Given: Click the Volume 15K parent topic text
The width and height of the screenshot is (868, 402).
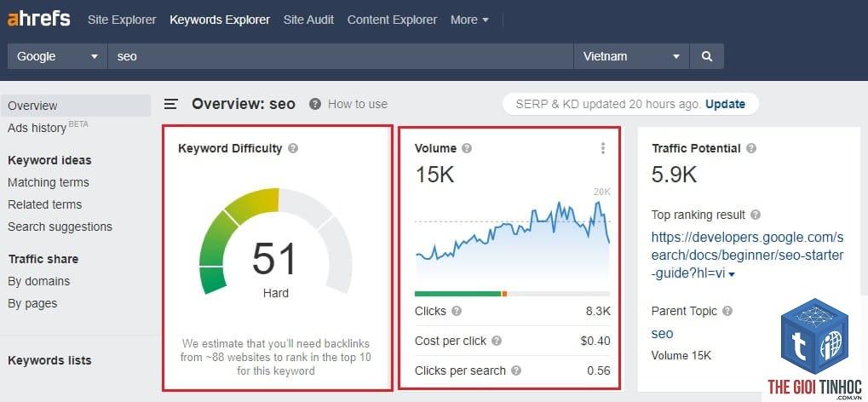Looking at the screenshot, I should click(681, 355).
